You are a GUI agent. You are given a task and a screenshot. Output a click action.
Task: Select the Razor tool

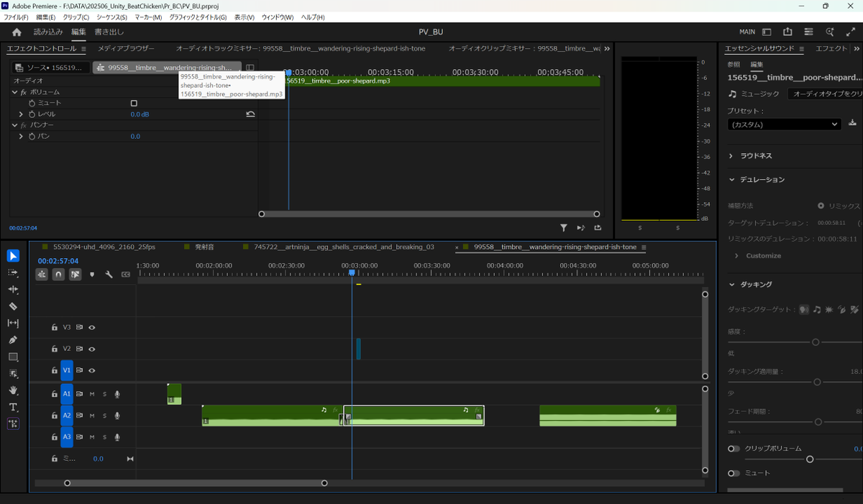[x=13, y=306]
